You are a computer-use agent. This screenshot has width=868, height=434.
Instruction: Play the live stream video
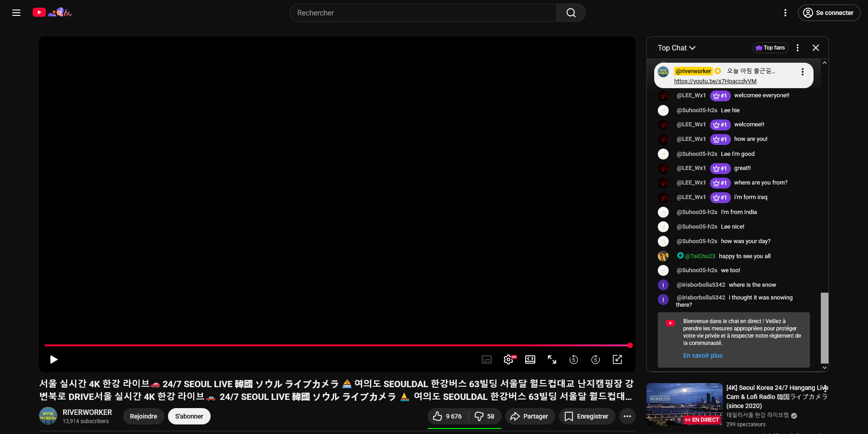pyautogui.click(x=54, y=359)
